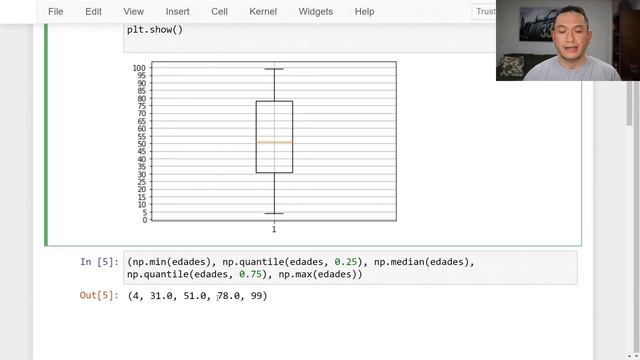Click the webcam video overlay

pos(568,40)
